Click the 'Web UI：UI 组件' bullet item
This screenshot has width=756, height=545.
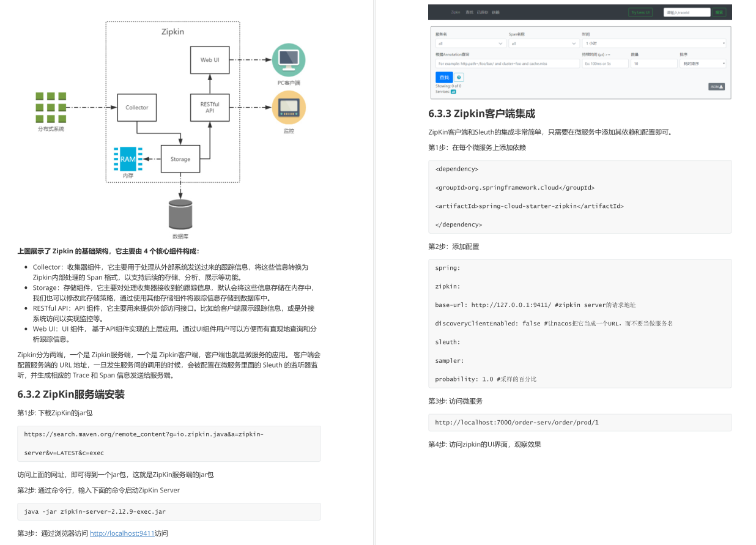point(174,334)
